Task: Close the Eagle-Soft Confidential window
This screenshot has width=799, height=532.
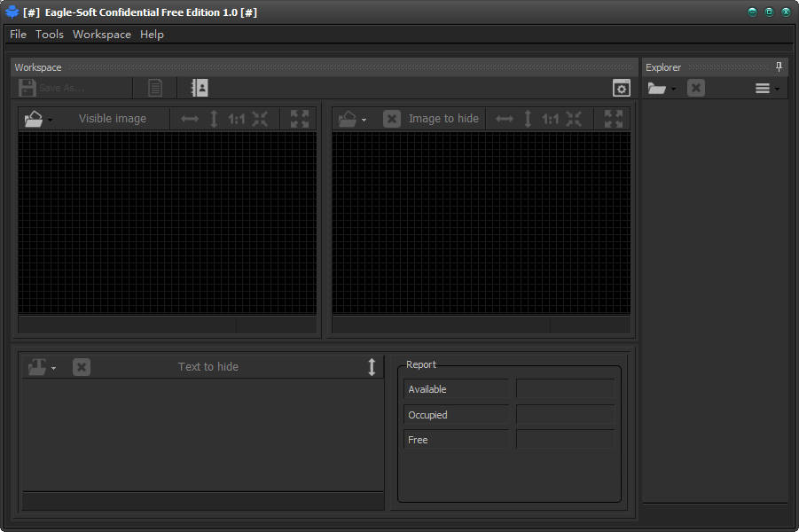Action: (786, 12)
